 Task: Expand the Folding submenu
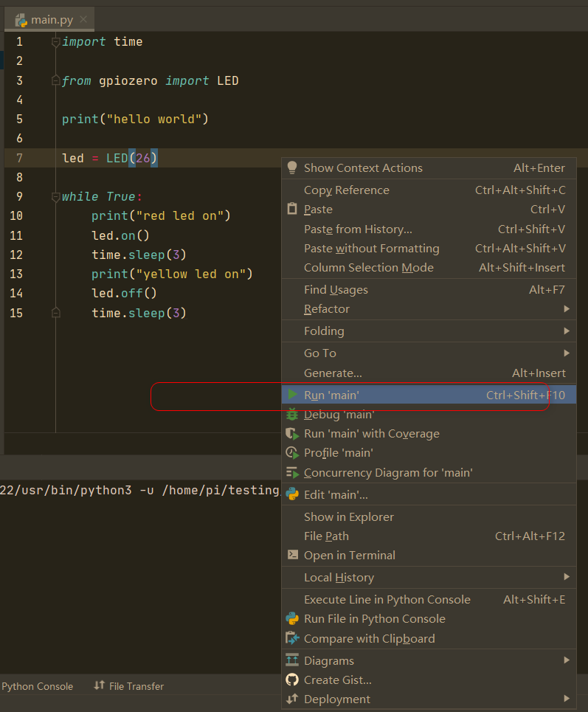point(325,331)
